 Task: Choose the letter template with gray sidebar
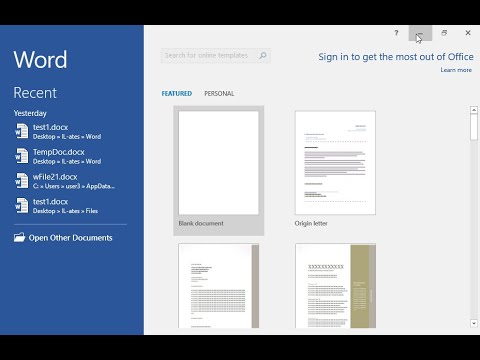219,286
